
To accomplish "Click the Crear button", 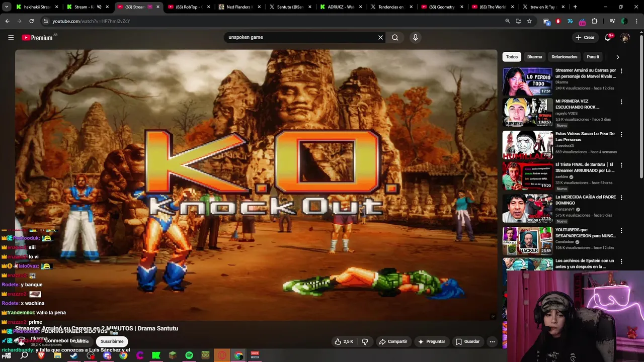I will tap(585, 38).
